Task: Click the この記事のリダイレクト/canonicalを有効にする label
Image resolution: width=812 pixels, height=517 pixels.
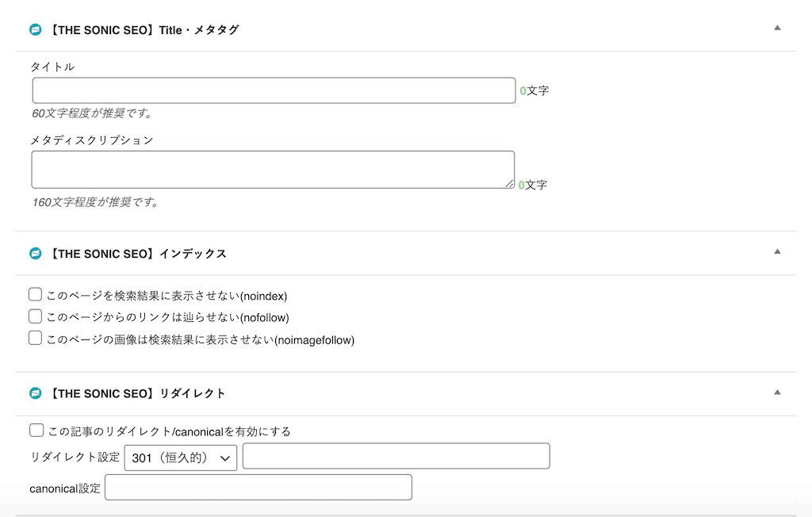Action: click(x=170, y=431)
